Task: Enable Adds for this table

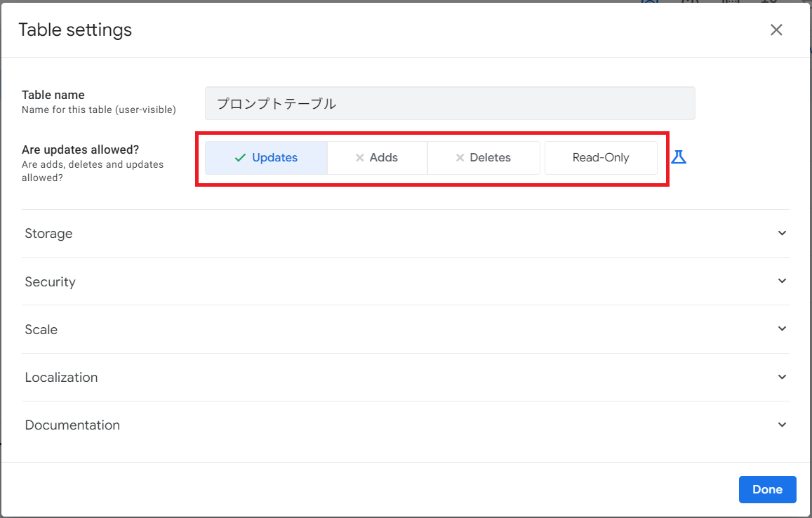Action: click(x=377, y=158)
